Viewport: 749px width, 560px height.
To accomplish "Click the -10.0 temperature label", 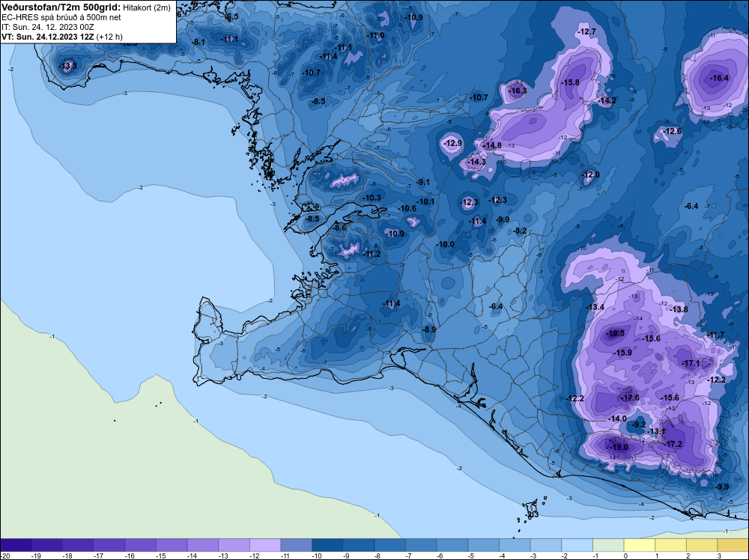I will coord(445,244).
